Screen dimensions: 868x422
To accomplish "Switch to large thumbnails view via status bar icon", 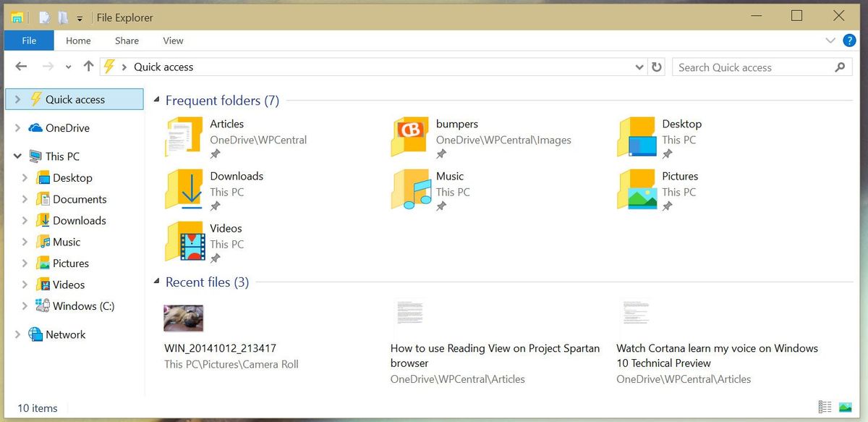I will pyautogui.click(x=843, y=407).
